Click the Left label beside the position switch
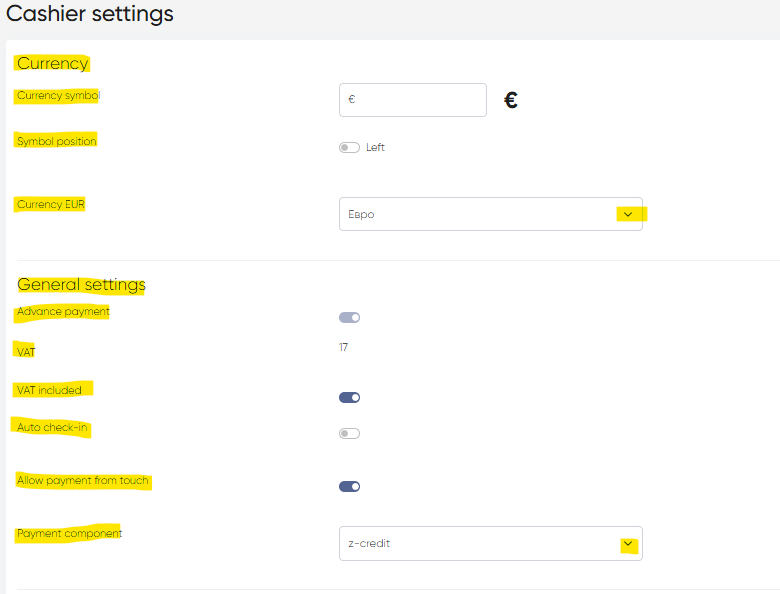The image size is (780, 594). [x=375, y=148]
